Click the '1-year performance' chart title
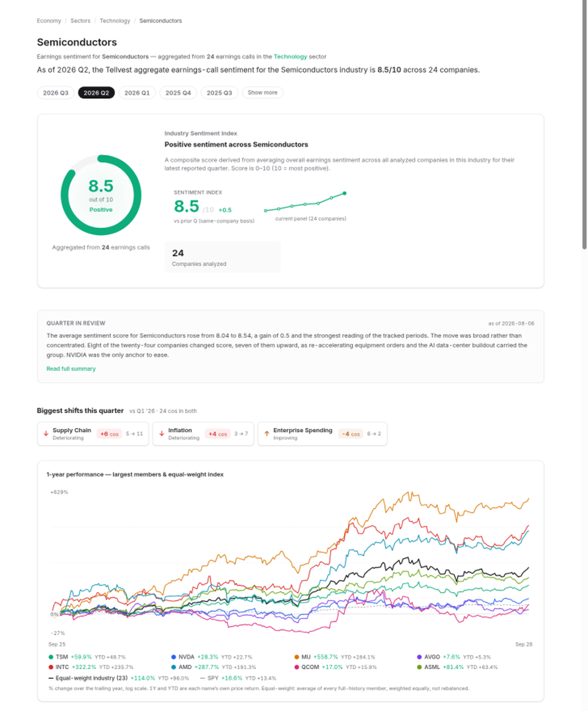 (135, 474)
